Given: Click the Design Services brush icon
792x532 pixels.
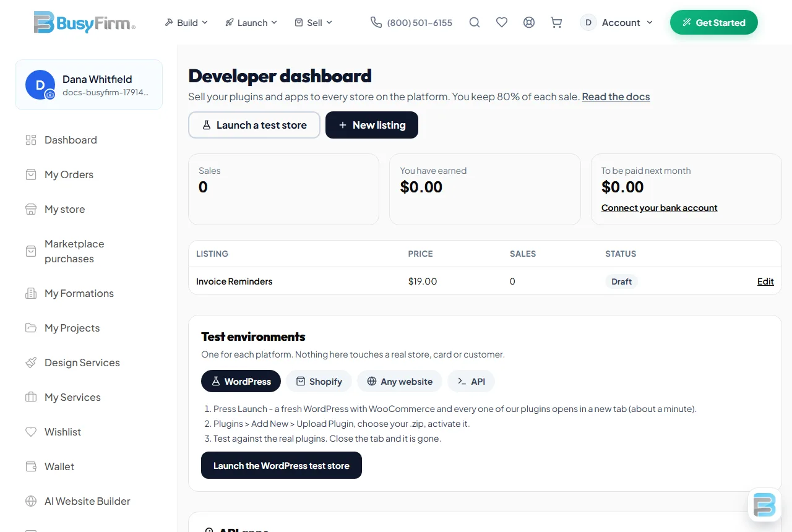Looking at the screenshot, I should coord(31,363).
